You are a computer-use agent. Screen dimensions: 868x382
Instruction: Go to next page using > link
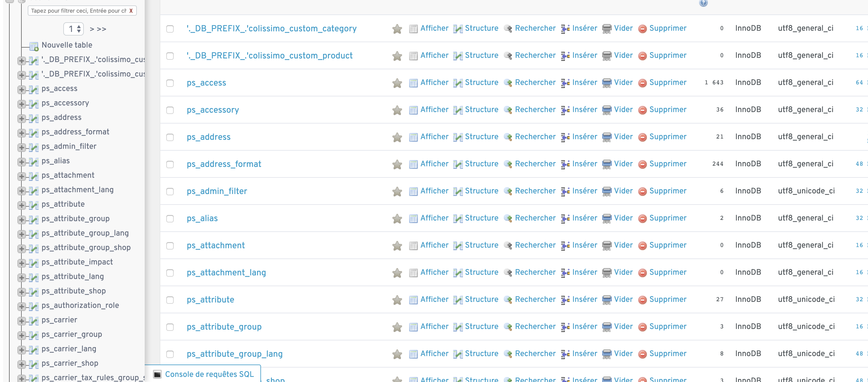coord(92,29)
